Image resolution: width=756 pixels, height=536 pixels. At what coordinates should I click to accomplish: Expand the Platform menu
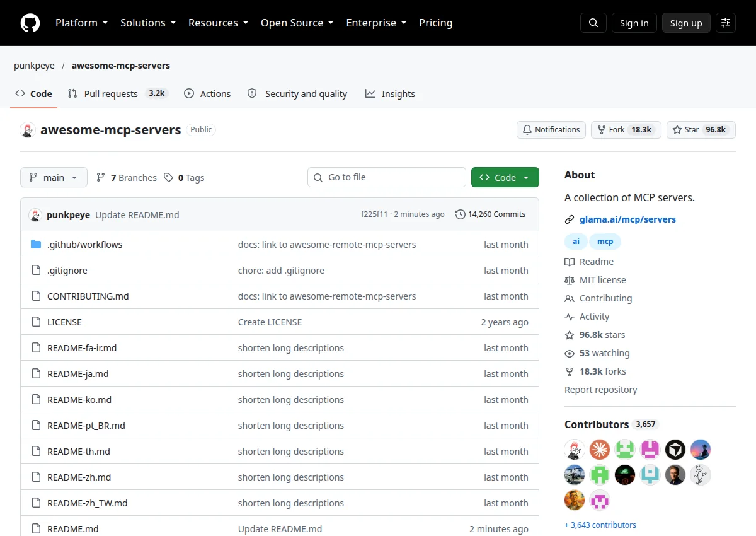(81, 23)
